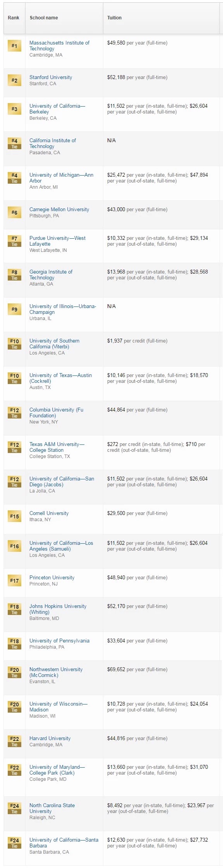Click the School name column header
This screenshot has width=223, height=868.
point(44,18)
